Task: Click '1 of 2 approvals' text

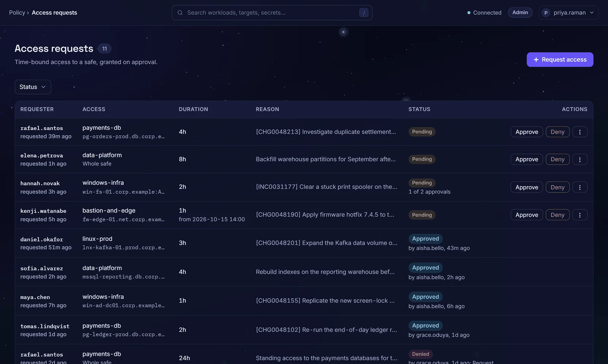Action: click(x=429, y=192)
